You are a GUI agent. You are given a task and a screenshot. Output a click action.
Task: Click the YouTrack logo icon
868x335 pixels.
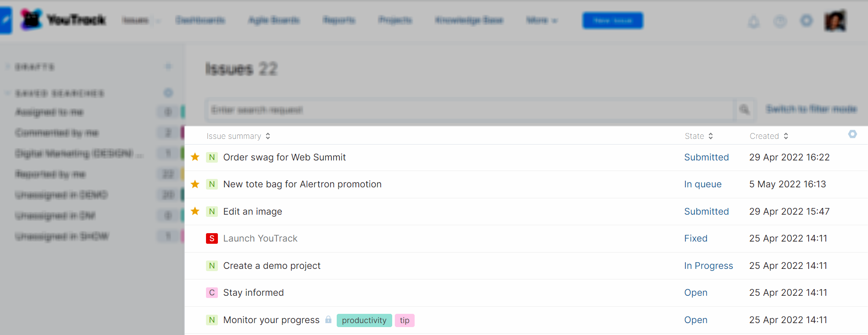(32, 20)
